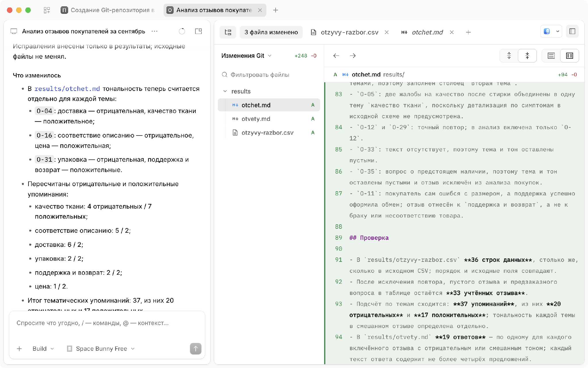
Task: Toggle the file tree panel icon
Action: (x=228, y=32)
